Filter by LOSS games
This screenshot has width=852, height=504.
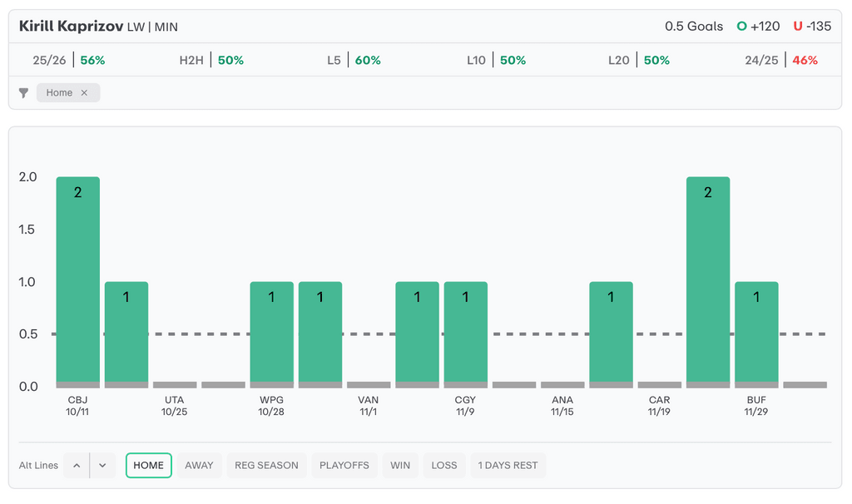click(444, 466)
